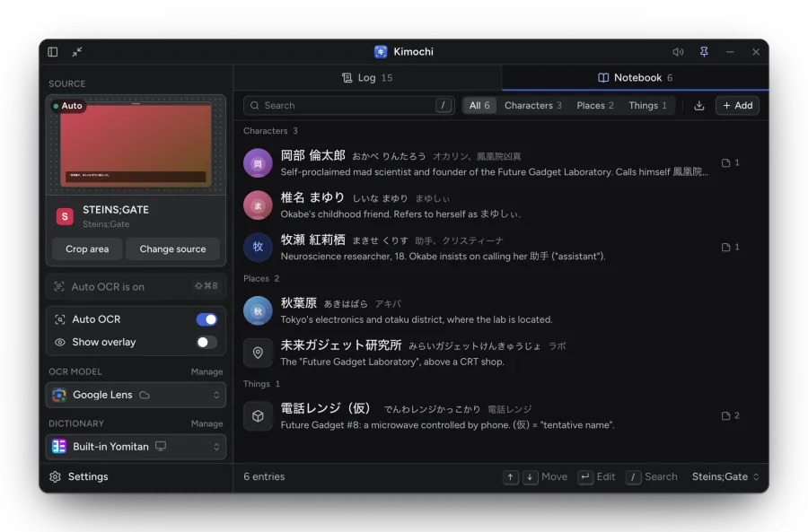This screenshot has width=808, height=532.
Task: Click the 岡部 倫太郎 avatar
Action: [258, 163]
